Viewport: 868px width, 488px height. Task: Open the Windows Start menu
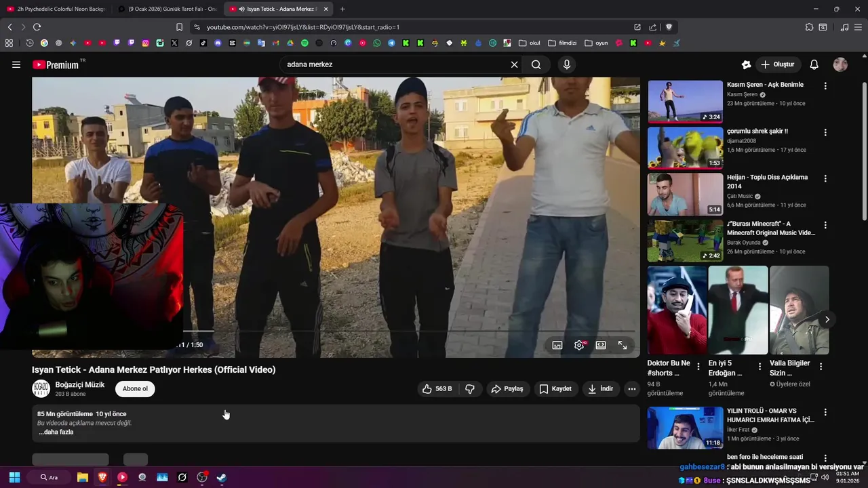(x=14, y=477)
